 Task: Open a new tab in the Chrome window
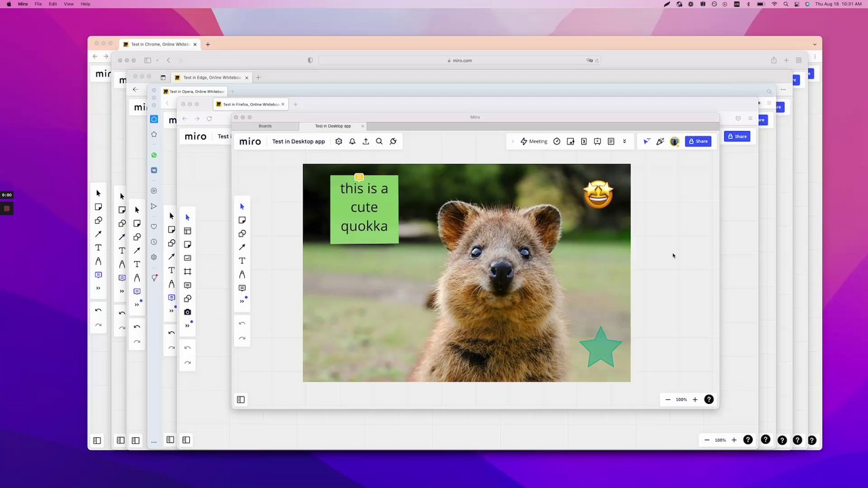(208, 45)
